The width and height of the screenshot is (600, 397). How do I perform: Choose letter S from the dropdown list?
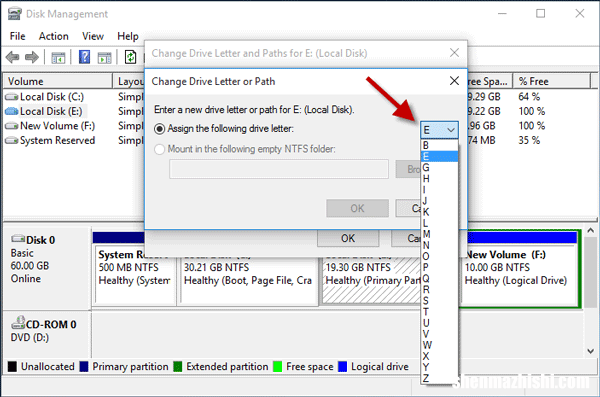pos(439,301)
